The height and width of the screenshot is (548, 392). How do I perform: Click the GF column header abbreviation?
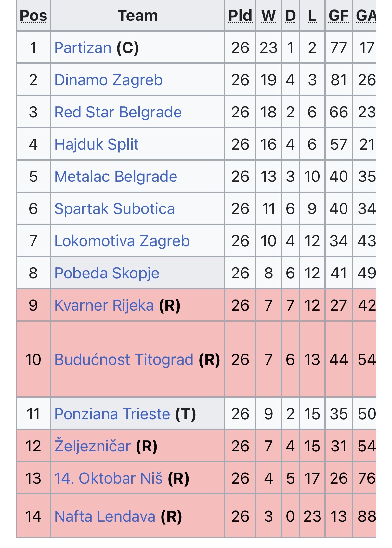tap(338, 16)
